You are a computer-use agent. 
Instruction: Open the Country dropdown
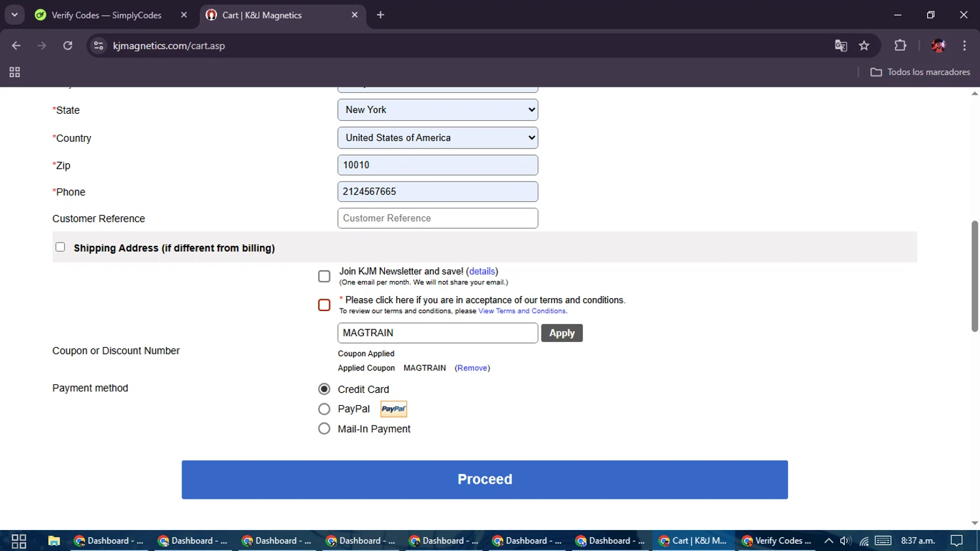438,138
